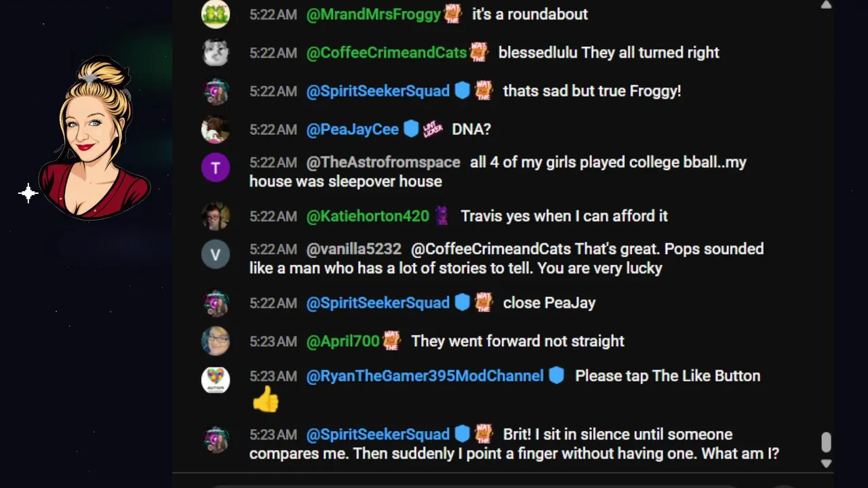The height and width of the screenshot is (488, 868).
Task: Click RyanTheGamer395ModChannel's heart avatar
Action: pos(216,380)
